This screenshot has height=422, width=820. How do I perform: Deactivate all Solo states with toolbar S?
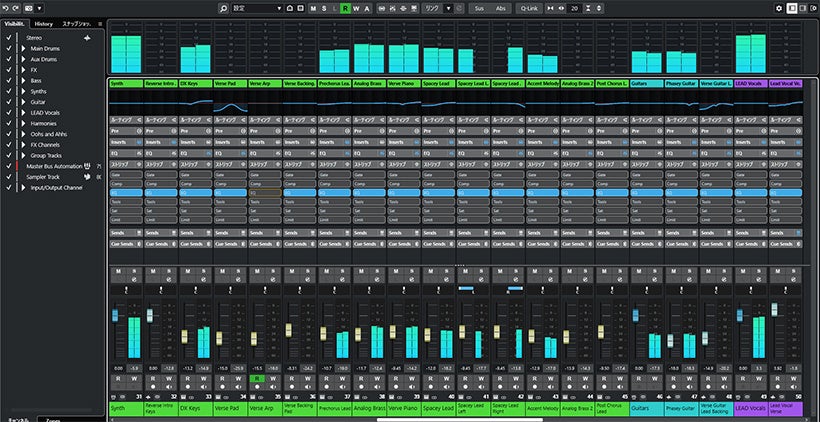(323, 8)
